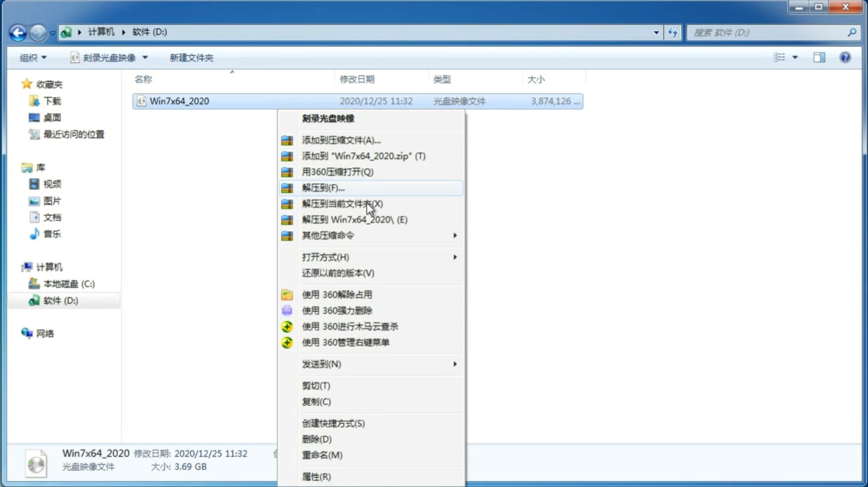The image size is (868, 487).
Task: Click 属性 at bottom of context menu
Action: tap(316, 476)
